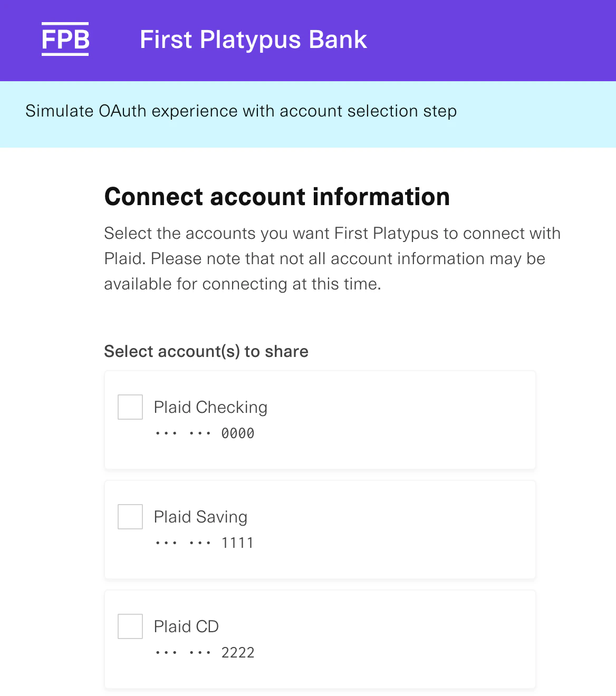Click account number ending 1111

(x=238, y=543)
